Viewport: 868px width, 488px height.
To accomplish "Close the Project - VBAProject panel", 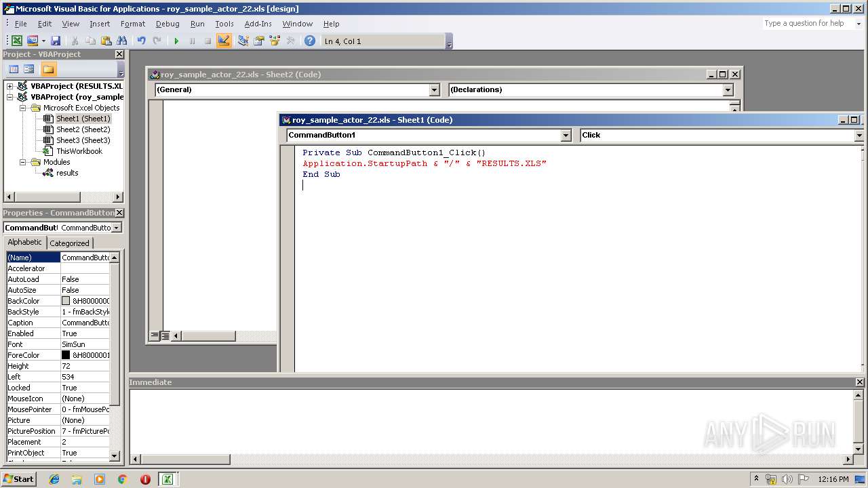I will click(119, 54).
